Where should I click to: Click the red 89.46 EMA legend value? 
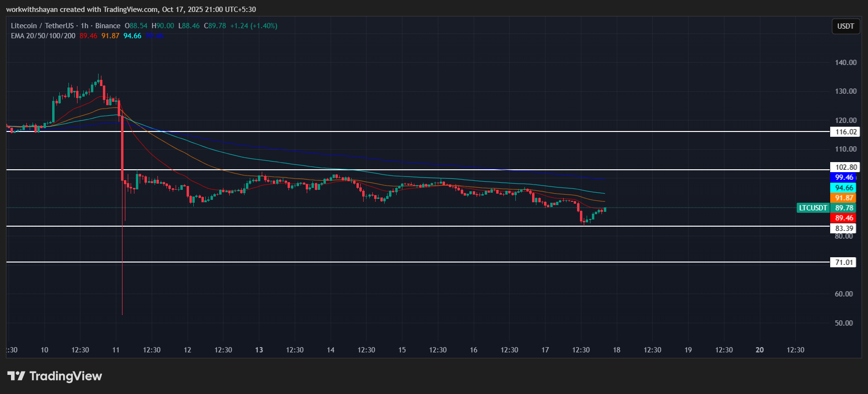(x=89, y=36)
